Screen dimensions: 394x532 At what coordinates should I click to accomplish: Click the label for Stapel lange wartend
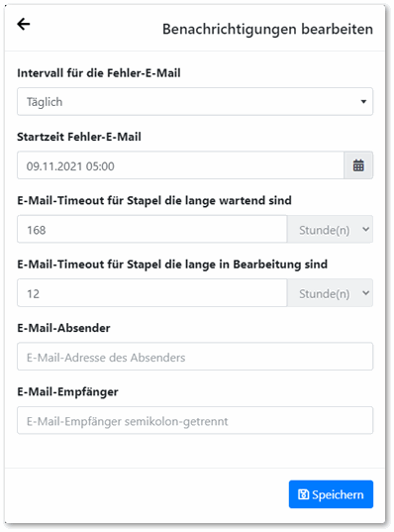pyautogui.click(x=154, y=200)
